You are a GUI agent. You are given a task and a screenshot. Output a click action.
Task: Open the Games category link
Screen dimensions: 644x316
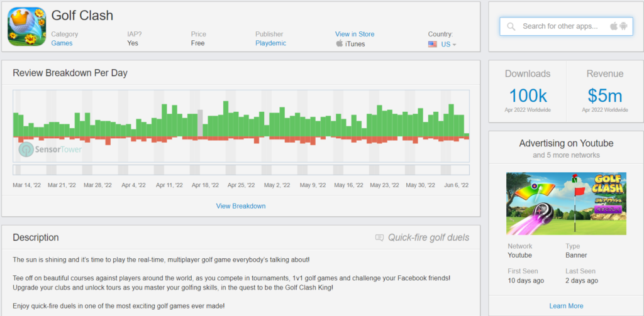(62, 43)
